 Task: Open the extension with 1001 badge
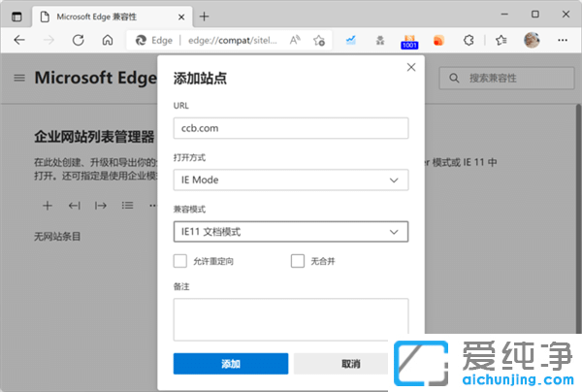[x=409, y=42]
